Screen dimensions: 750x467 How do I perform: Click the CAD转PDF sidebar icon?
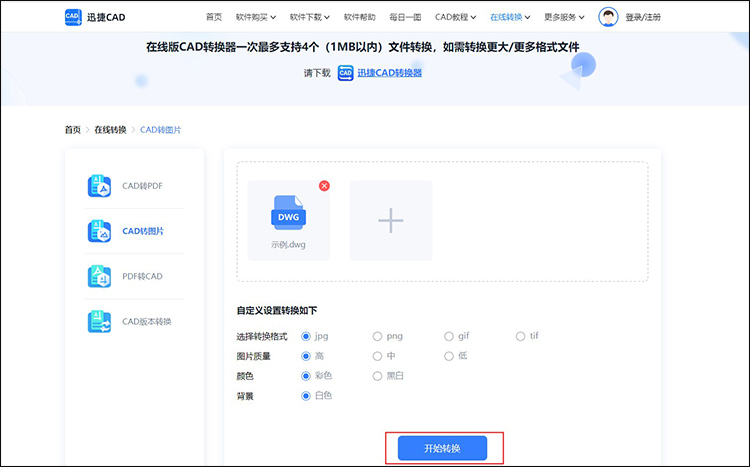98,186
